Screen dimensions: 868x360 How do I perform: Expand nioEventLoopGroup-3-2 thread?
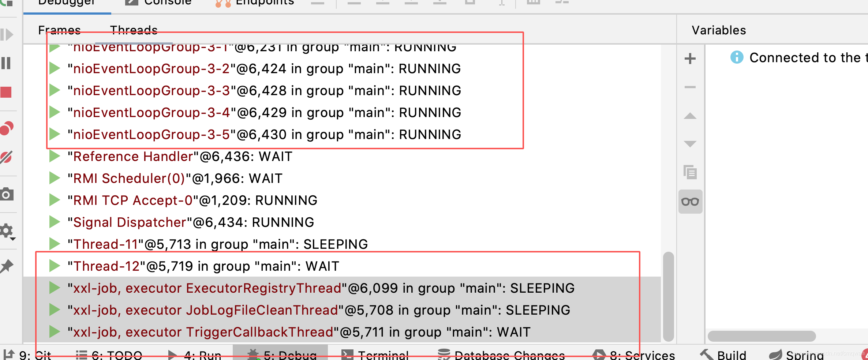pyautogui.click(x=55, y=68)
